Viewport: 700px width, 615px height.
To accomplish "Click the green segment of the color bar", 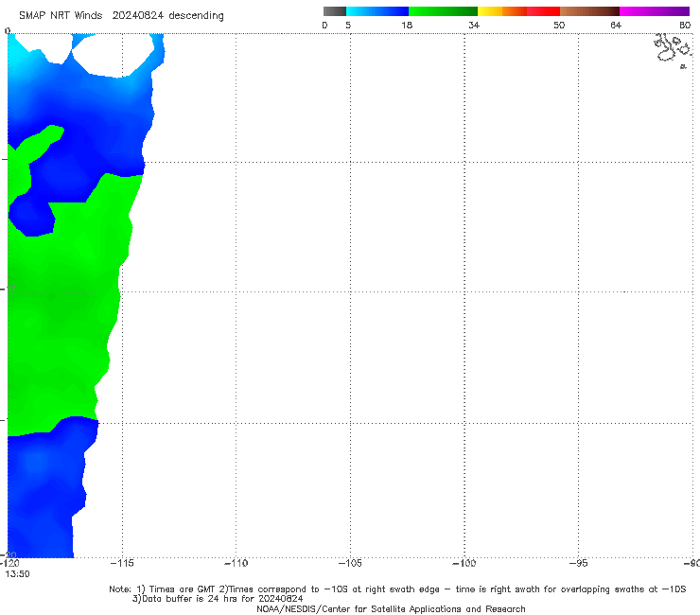I will (x=443, y=11).
